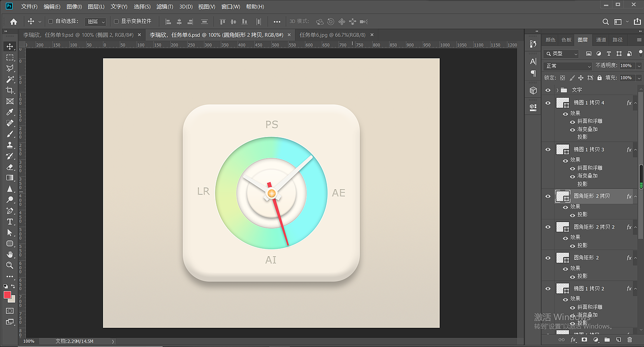Select the Rounded Rectangle shape tool

[10, 243]
